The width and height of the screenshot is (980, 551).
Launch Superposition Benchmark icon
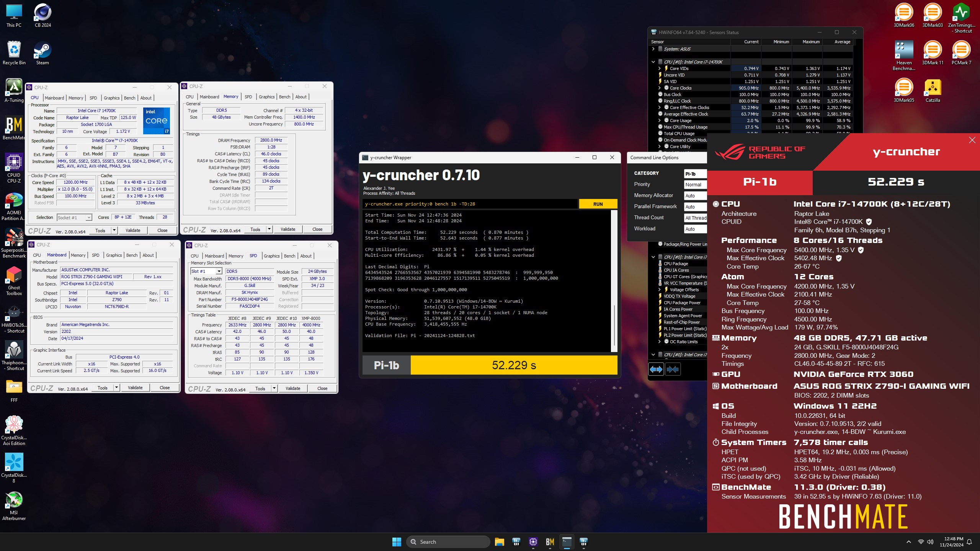[x=14, y=243]
